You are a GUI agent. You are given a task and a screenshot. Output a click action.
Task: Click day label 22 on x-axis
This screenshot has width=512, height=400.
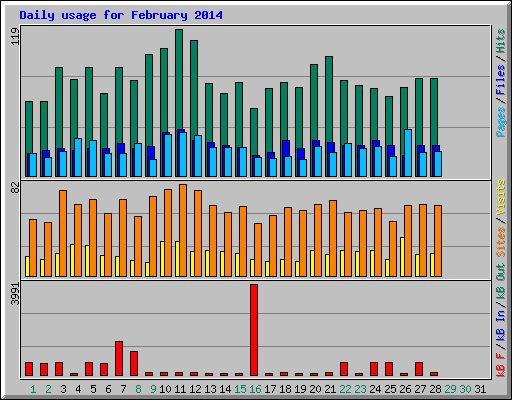tap(345, 389)
